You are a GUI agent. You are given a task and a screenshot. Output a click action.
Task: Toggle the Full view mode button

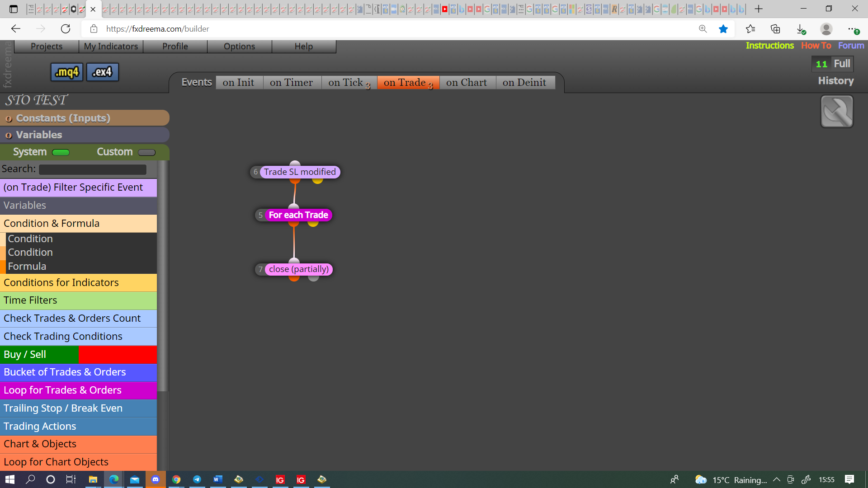[842, 64]
